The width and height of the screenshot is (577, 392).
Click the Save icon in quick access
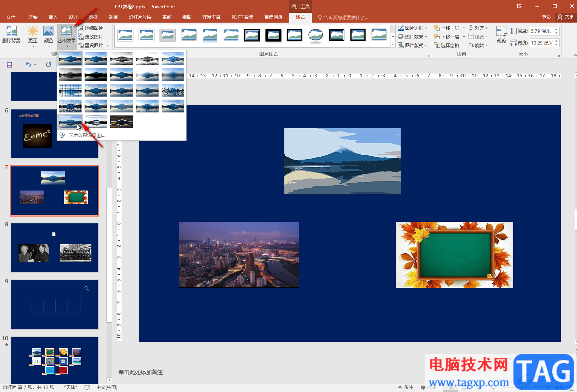point(9,65)
